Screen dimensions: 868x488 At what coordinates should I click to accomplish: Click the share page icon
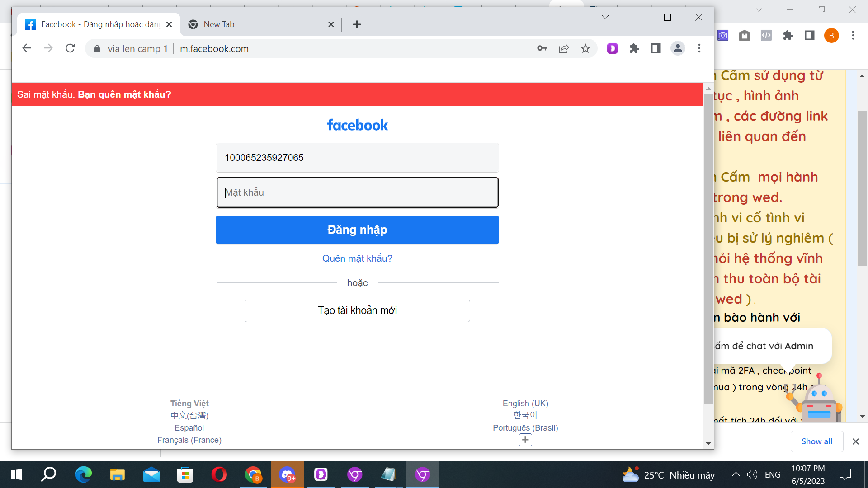tap(563, 48)
